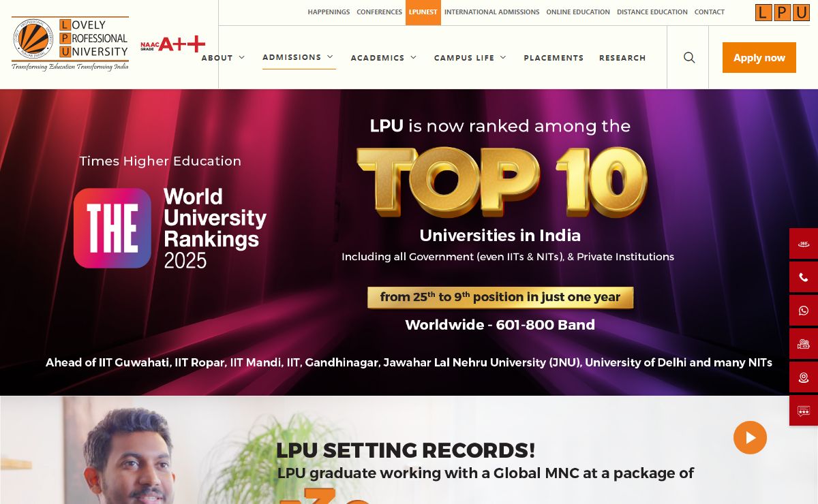Expand the About menu chevron
The height and width of the screenshot is (504, 818).
coord(242,58)
